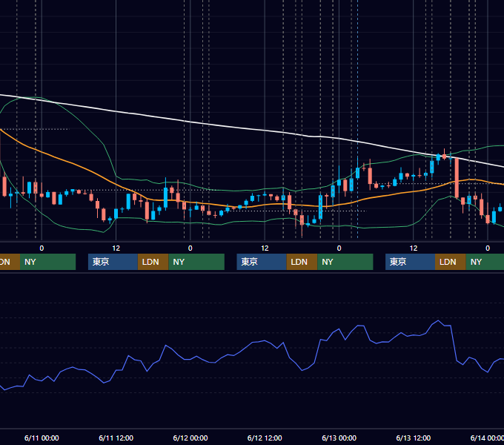Select the LDN session block following 6/13 東京

coord(451,262)
